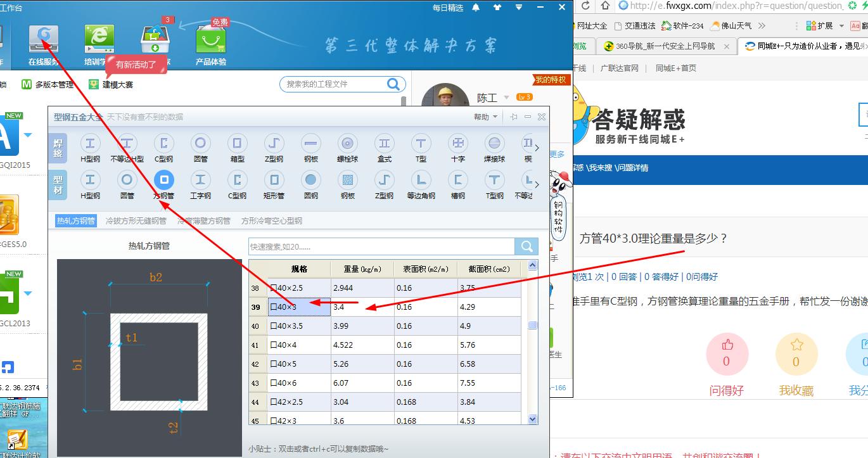
Task: Click the 我收藏 star button
Action: pos(796,355)
